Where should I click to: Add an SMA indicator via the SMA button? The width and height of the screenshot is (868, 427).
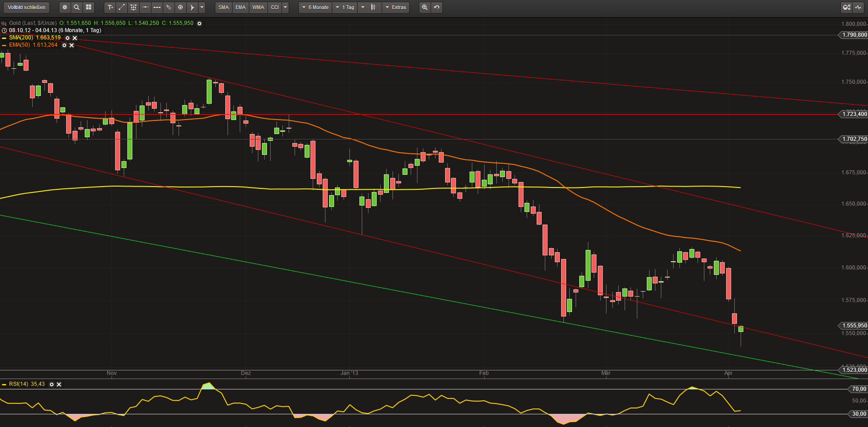223,7
